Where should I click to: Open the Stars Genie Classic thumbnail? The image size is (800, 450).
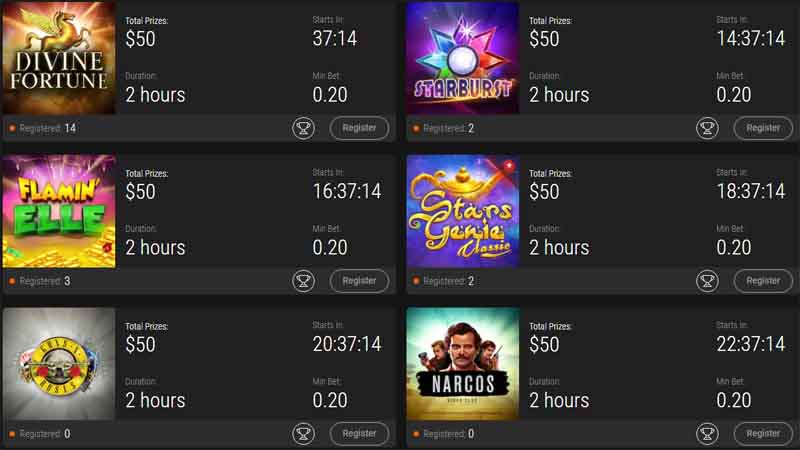(463, 211)
